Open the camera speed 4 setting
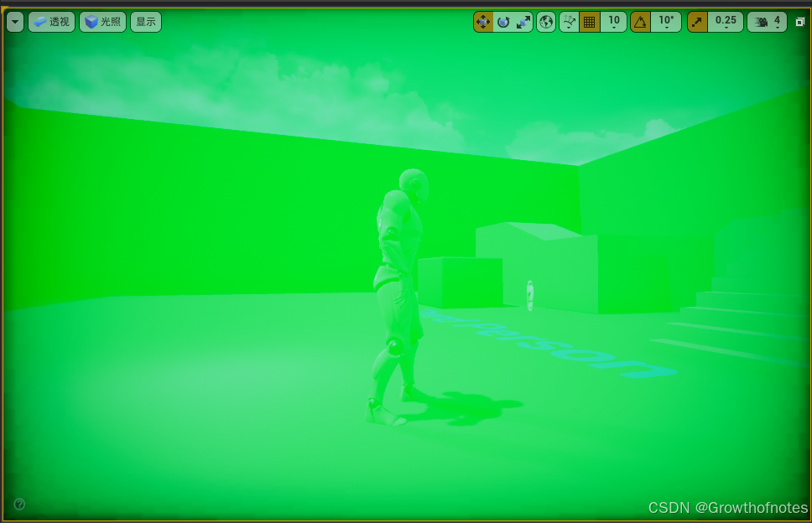 pyautogui.click(x=768, y=22)
